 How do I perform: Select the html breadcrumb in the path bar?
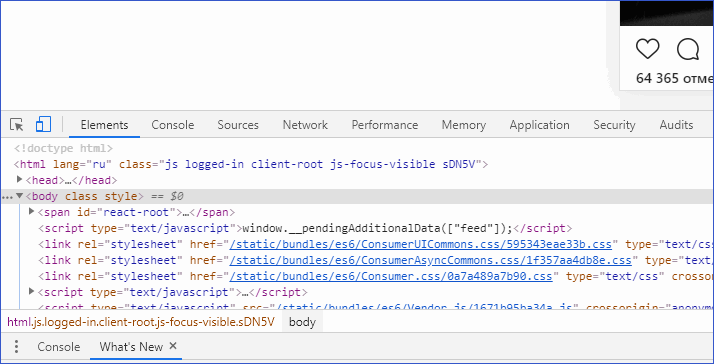[141, 322]
